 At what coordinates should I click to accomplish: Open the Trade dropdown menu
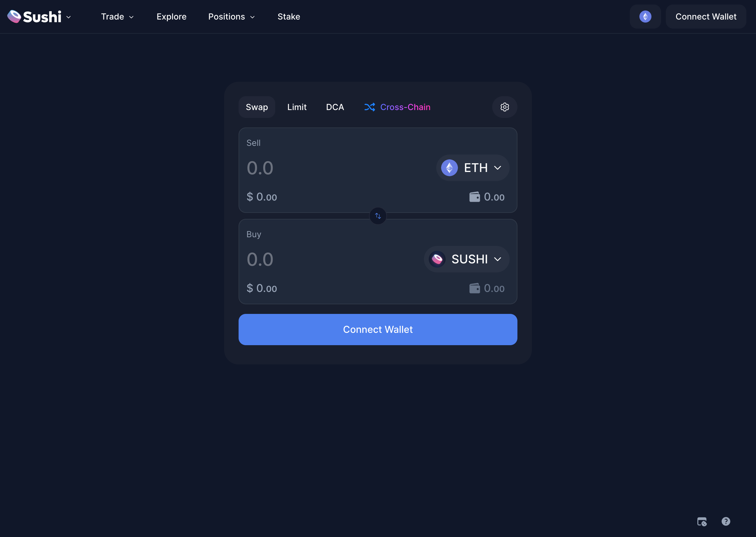pyautogui.click(x=117, y=17)
